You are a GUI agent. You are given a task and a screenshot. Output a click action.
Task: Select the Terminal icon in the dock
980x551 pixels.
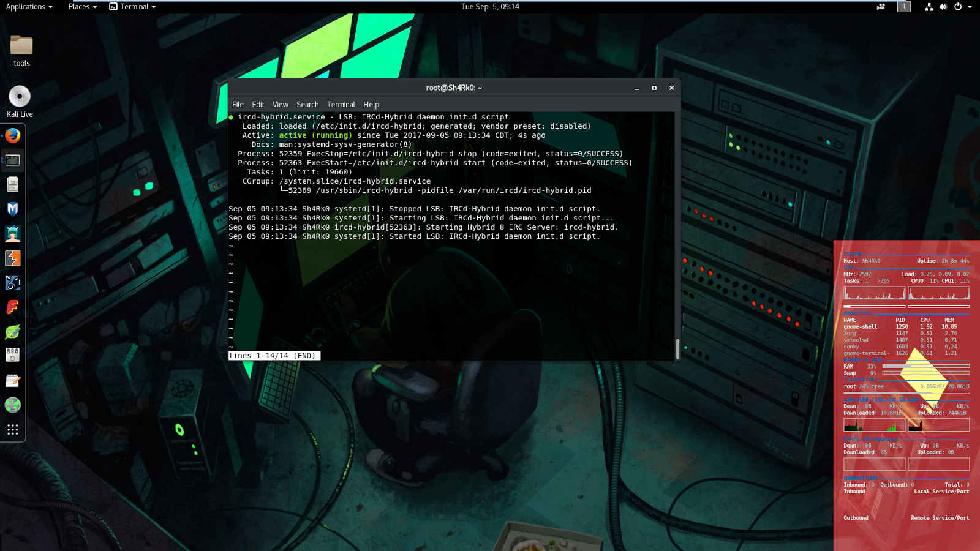13,160
